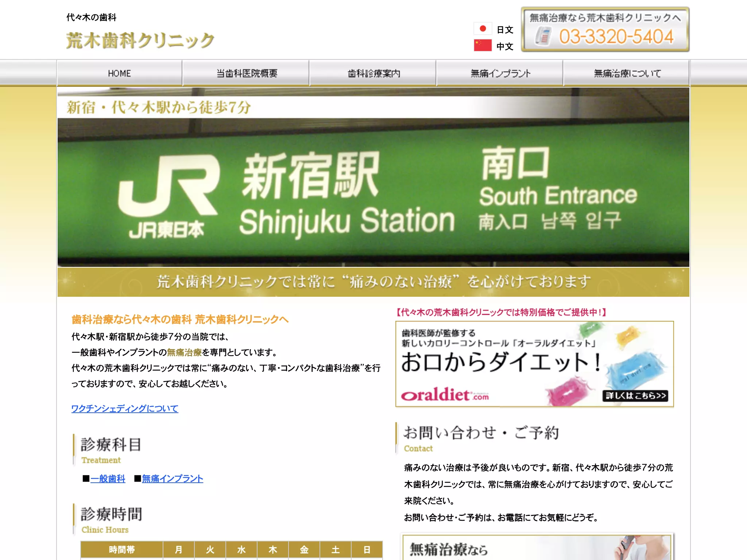This screenshot has height=560, width=747.
Task: Click 詳しくはこちら>> button in banner
Action: pyautogui.click(x=635, y=396)
